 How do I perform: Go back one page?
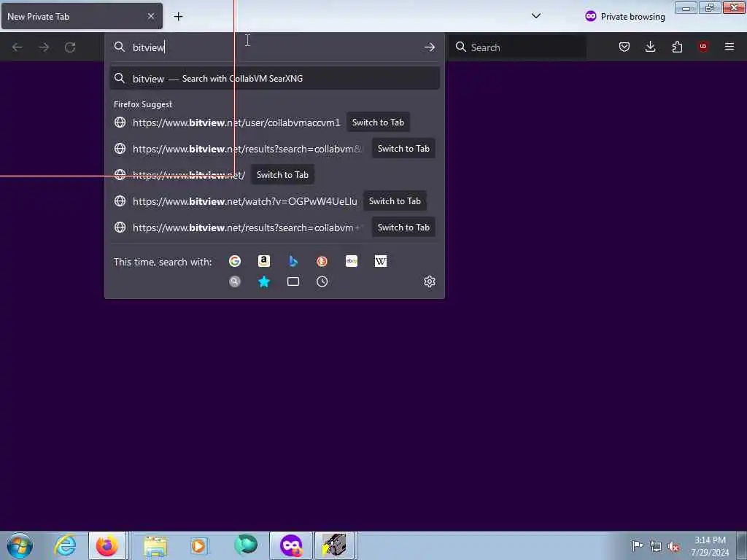point(18,47)
